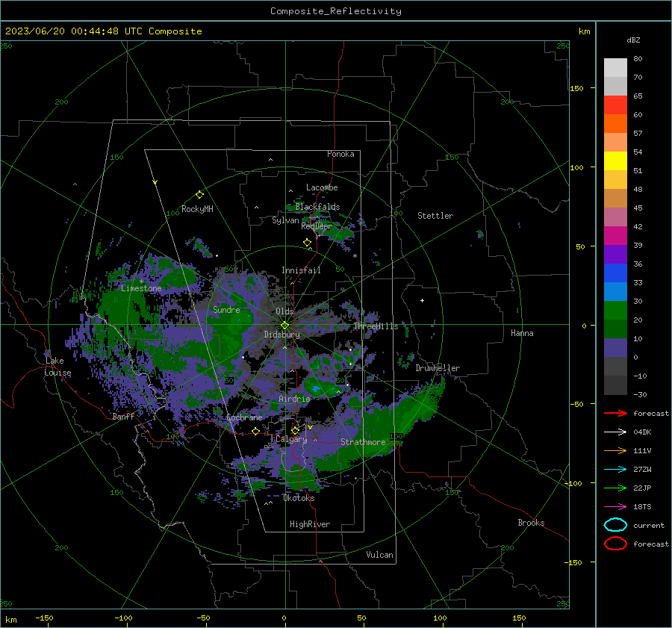Click the blue 30+ dBZ core above Airdrie
This screenshot has width=672, height=628.
click(317, 389)
